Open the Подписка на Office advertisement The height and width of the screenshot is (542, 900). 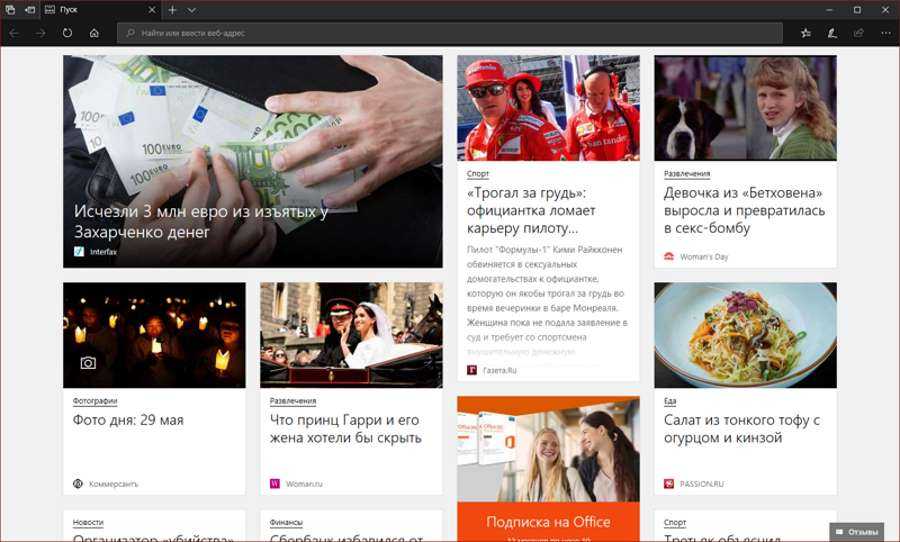(x=548, y=522)
